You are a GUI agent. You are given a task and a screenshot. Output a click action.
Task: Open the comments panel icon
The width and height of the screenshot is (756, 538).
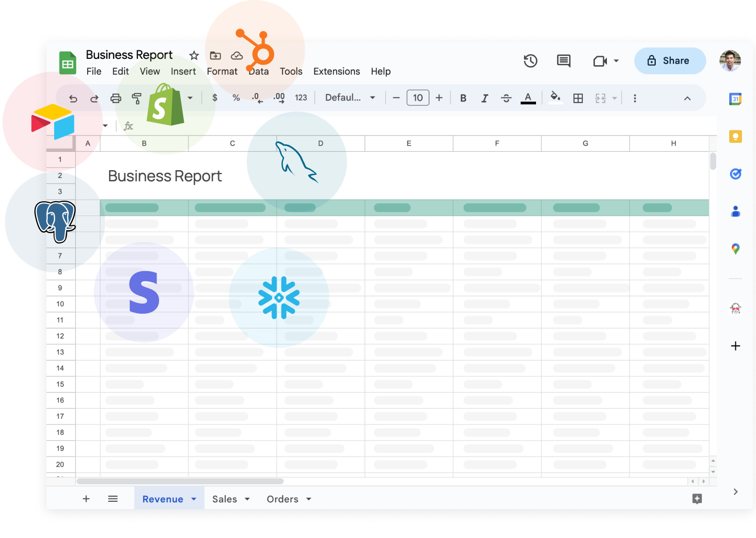(x=563, y=61)
